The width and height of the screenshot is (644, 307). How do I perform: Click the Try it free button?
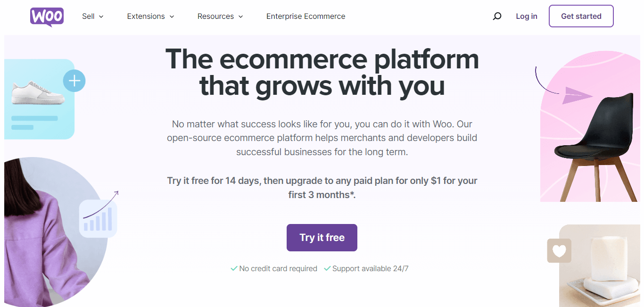pyautogui.click(x=322, y=238)
